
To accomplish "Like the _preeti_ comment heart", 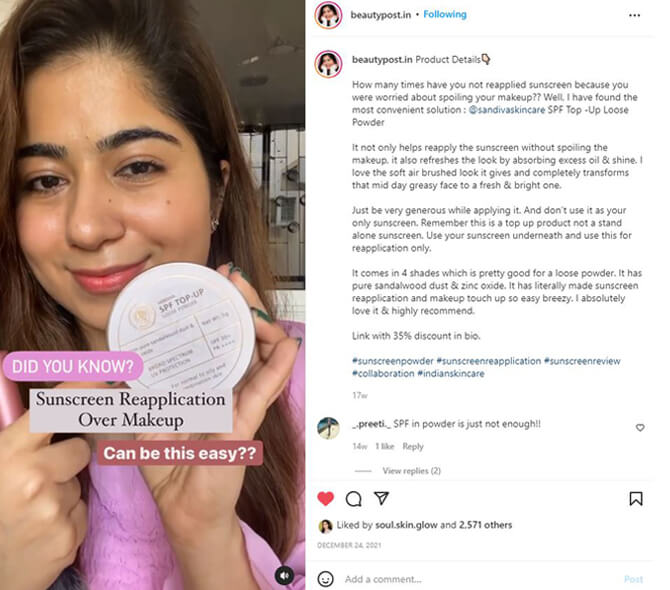I will [x=640, y=428].
